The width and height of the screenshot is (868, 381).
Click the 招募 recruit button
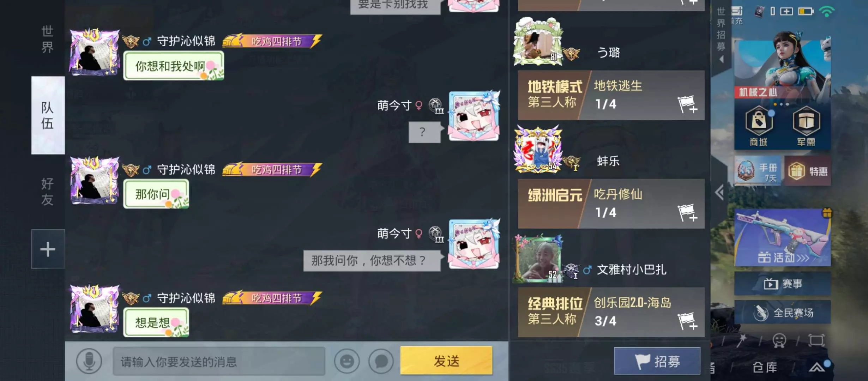[657, 361]
